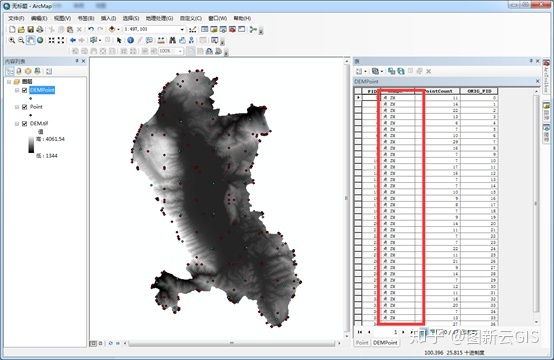Go back to previous extent
Viewport: 554px width, 360px height.
[x=73, y=40]
